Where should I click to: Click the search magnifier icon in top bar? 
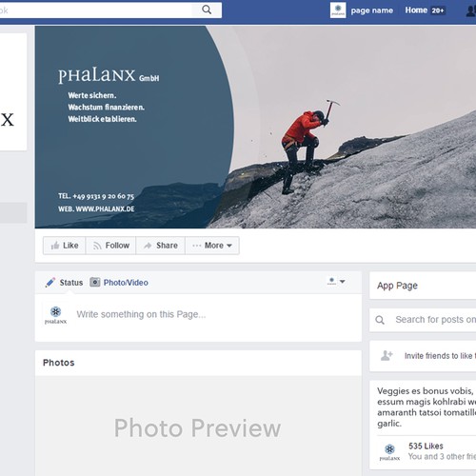[207, 10]
